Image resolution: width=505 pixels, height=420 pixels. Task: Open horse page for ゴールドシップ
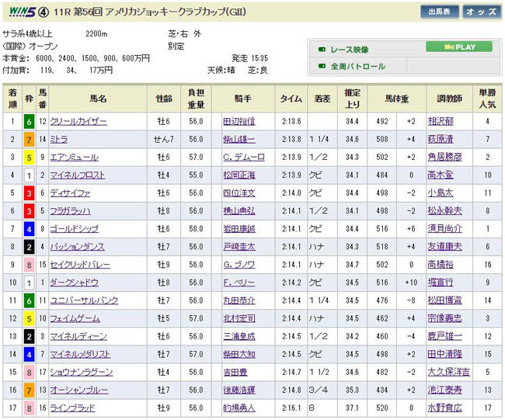pyautogui.click(x=74, y=229)
